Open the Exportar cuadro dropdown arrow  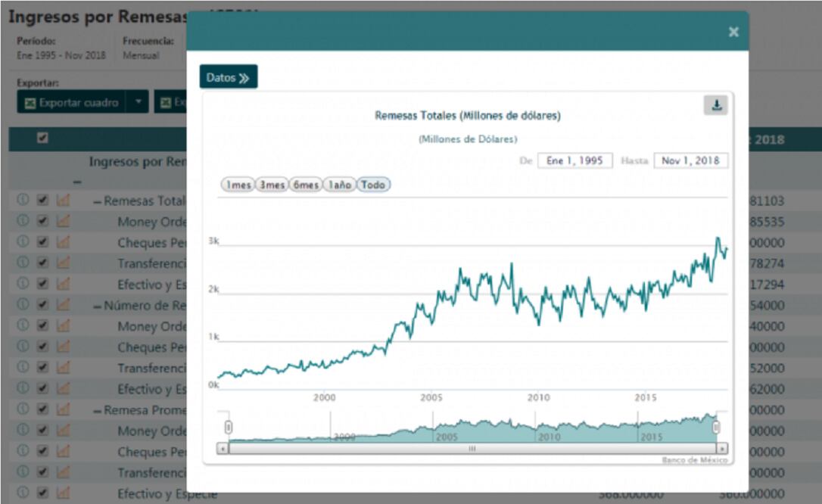click(138, 102)
